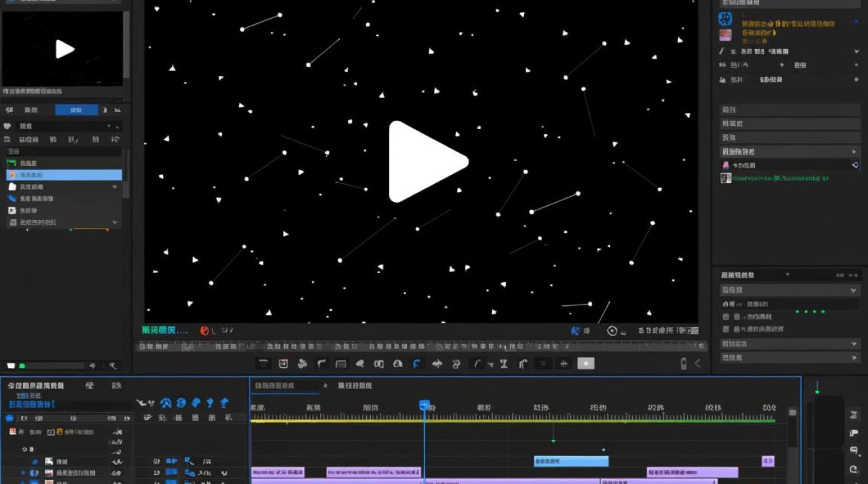This screenshot has width=868, height=484.
Task: Click the double-arrow icon right of blue F
Action: [x=437, y=364]
